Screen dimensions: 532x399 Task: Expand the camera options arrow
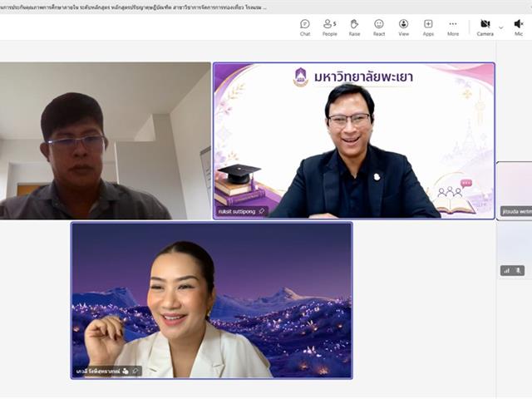pyautogui.click(x=501, y=27)
